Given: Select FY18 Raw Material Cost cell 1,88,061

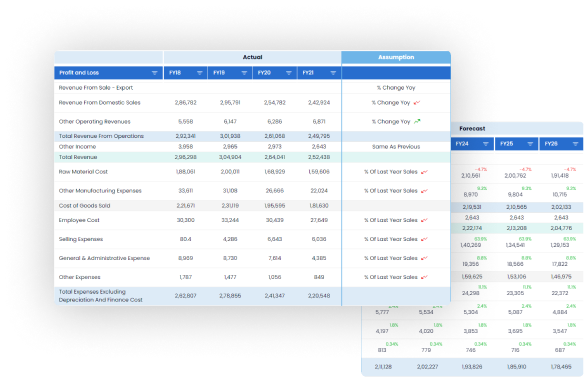Looking at the screenshot, I should coord(185,172).
